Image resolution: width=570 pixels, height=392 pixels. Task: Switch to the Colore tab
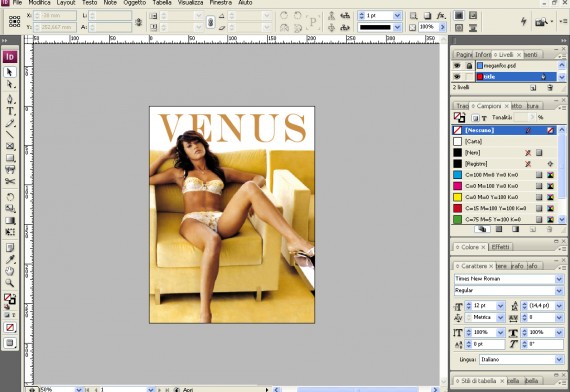click(470, 247)
